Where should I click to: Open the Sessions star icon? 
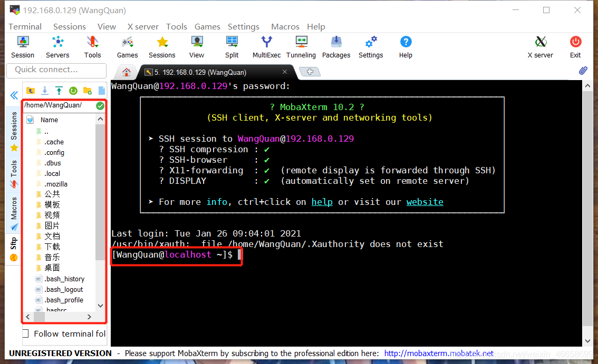pyautogui.click(x=162, y=47)
